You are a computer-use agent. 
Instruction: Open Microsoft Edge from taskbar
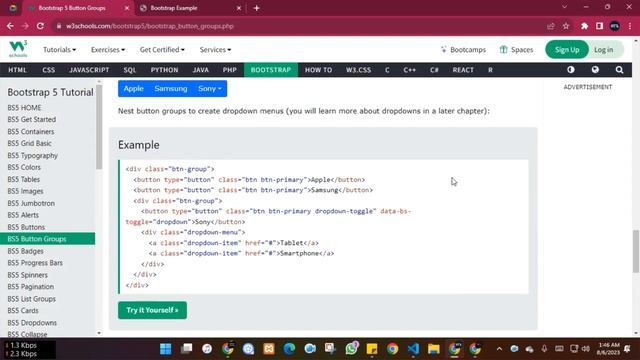(289, 349)
